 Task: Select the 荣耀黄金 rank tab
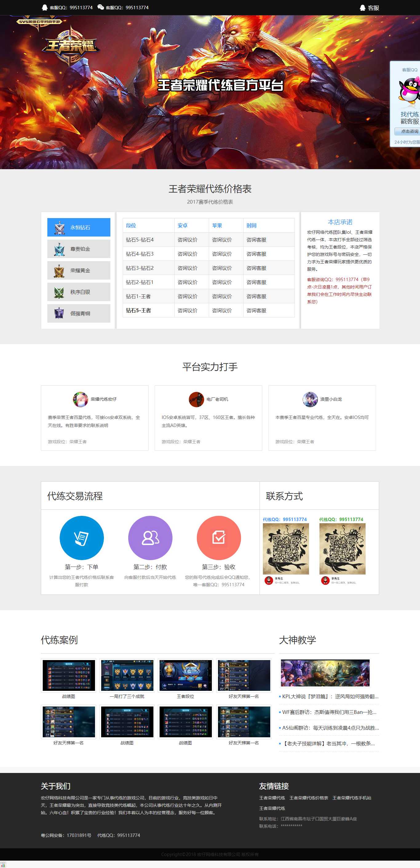click(79, 271)
